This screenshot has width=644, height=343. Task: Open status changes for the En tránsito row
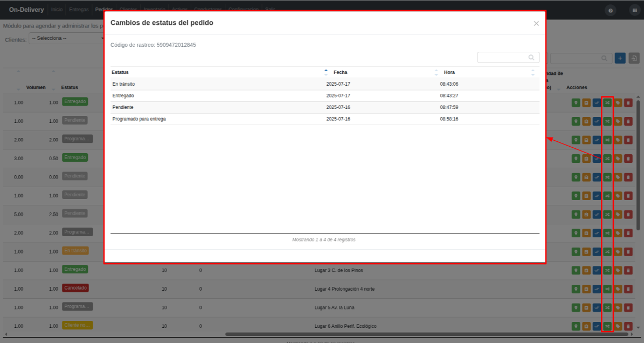607,251
